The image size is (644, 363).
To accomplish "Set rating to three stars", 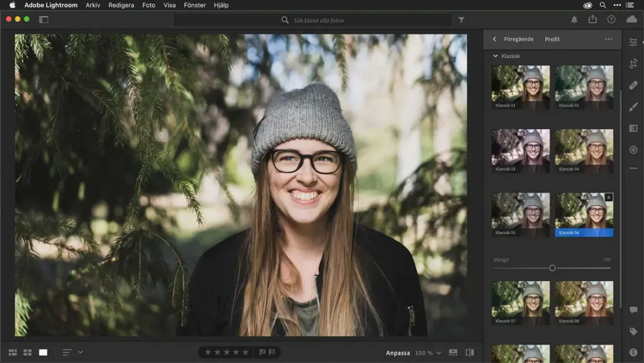I will (227, 352).
